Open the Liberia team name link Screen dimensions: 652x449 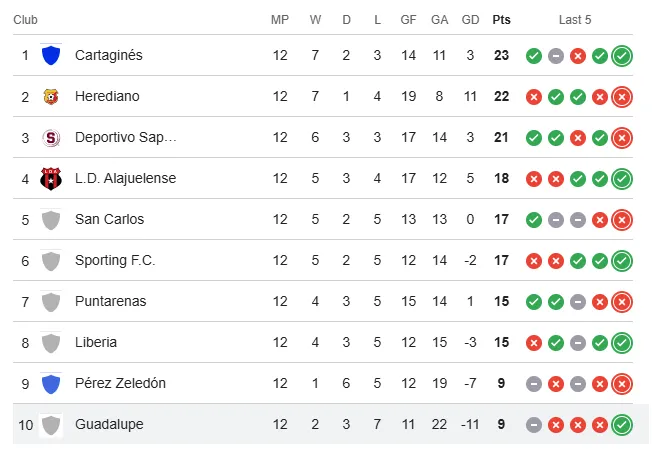point(96,342)
